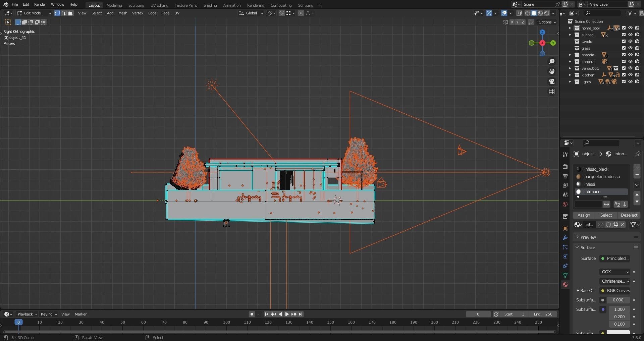Image resolution: width=644 pixels, height=341 pixels.
Task: Switch to the Shading workspace tab
Action: (210, 5)
